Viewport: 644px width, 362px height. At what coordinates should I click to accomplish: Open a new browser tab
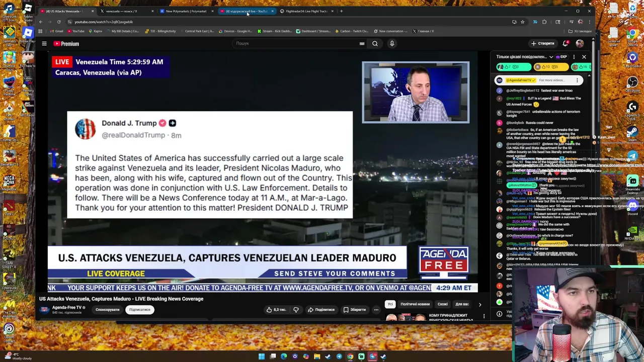341,11
